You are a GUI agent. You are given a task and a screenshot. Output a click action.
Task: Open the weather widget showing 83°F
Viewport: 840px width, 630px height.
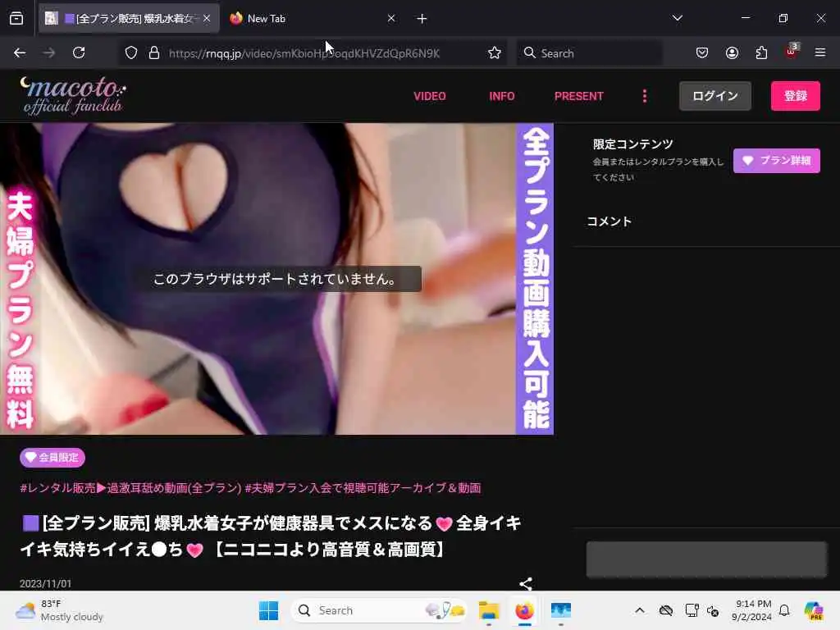click(x=59, y=610)
